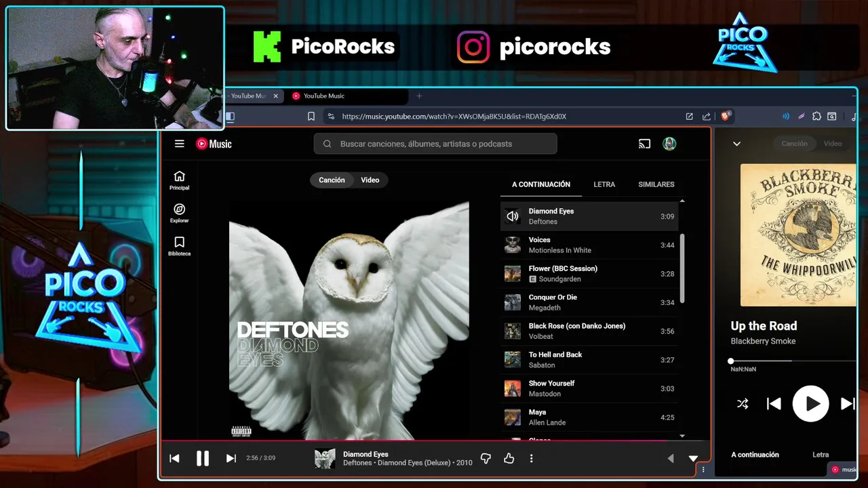Click the cast to device icon
Image resolution: width=868 pixels, height=488 pixels.
644,144
